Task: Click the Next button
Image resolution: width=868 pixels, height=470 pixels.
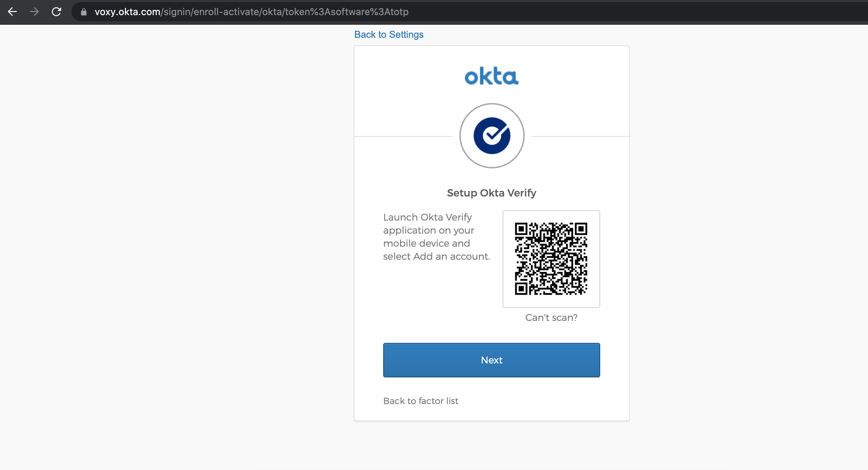Action: click(491, 360)
